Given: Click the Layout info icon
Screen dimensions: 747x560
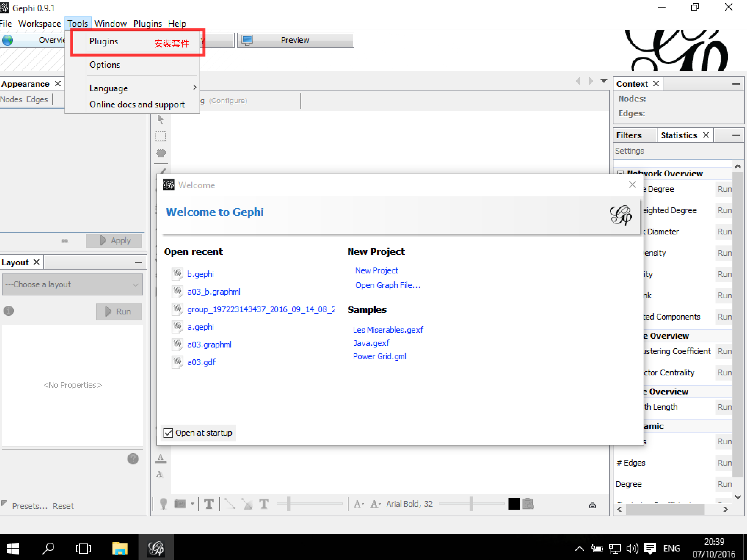Looking at the screenshot, I should pos(9,311).
